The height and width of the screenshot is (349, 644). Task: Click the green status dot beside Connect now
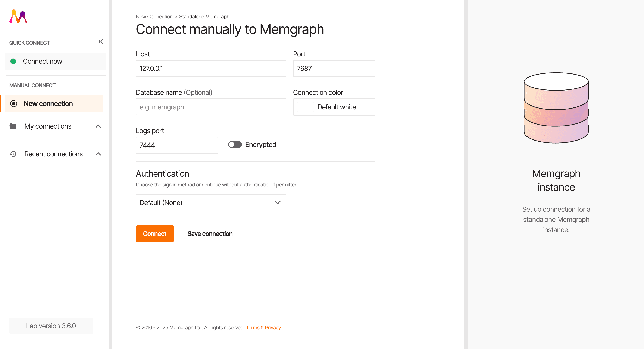13,61
